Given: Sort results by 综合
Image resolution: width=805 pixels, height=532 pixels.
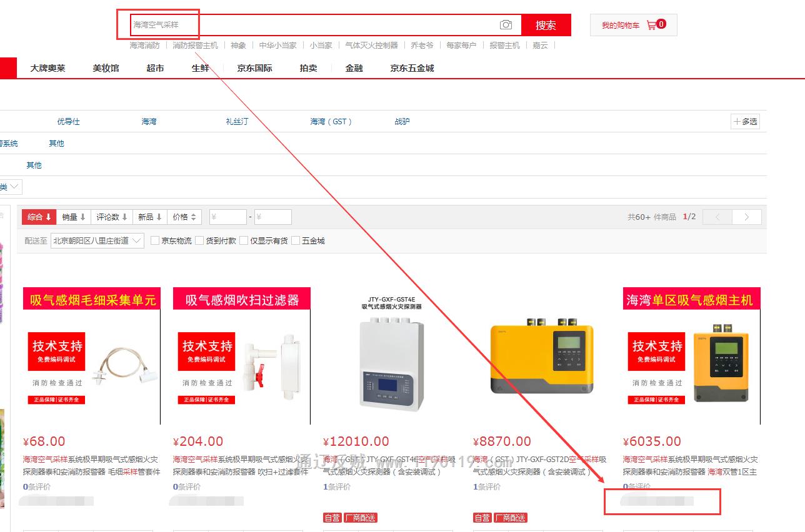Looking at the screenshot, I should 39,217.
